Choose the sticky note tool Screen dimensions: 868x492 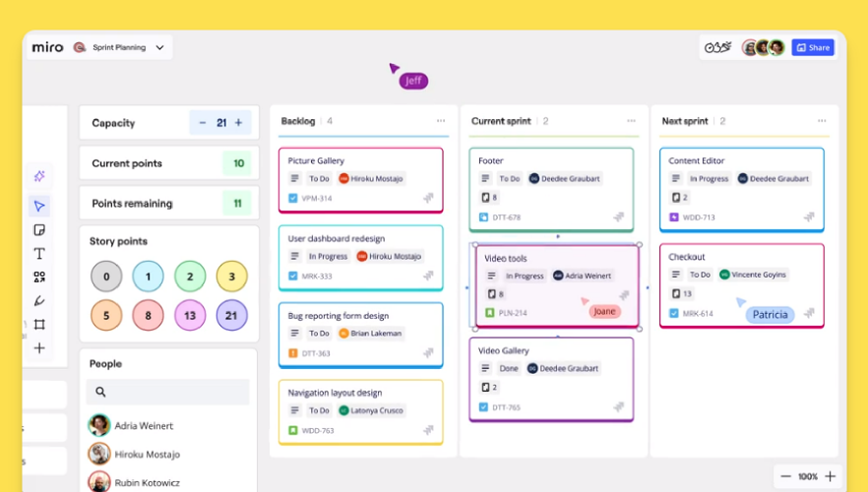click(39, 230)
